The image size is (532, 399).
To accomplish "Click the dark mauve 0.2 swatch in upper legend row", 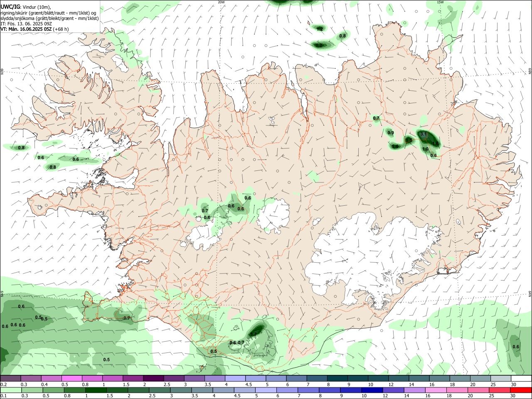I will [x=10, y=379].
